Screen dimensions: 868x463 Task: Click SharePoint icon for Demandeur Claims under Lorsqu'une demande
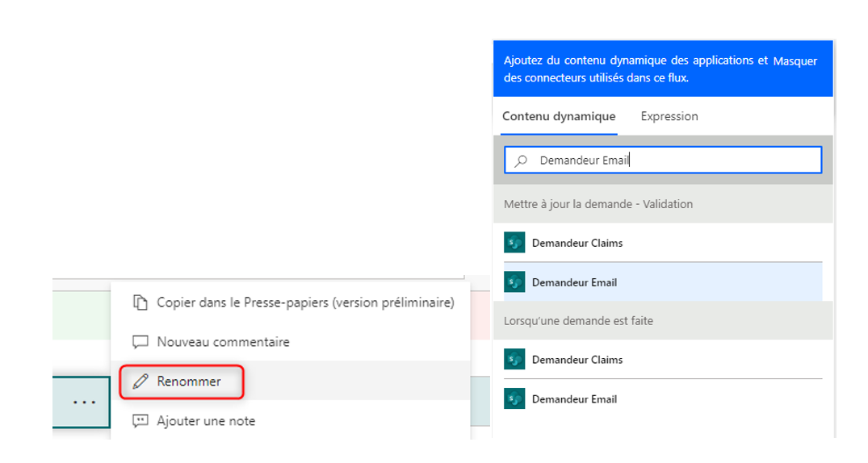(x=514, y=359)
